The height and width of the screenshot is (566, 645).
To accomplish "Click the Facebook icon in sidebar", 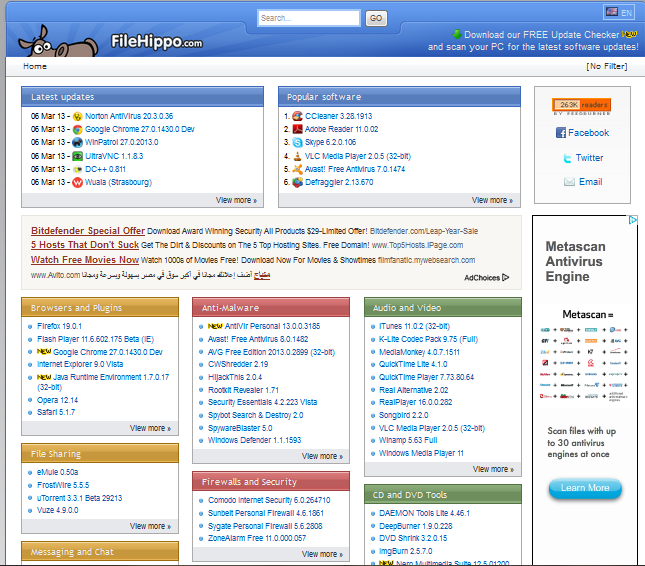I will (561, 132).
